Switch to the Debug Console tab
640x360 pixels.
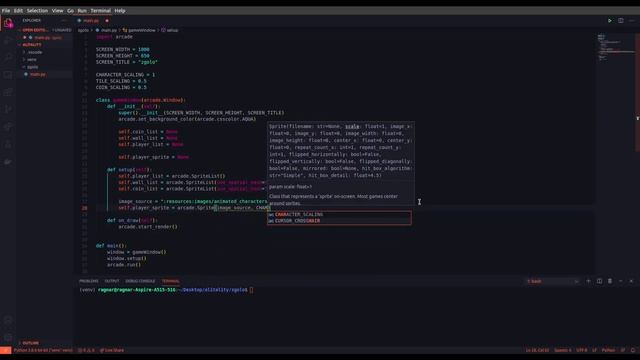coord(140,281)
